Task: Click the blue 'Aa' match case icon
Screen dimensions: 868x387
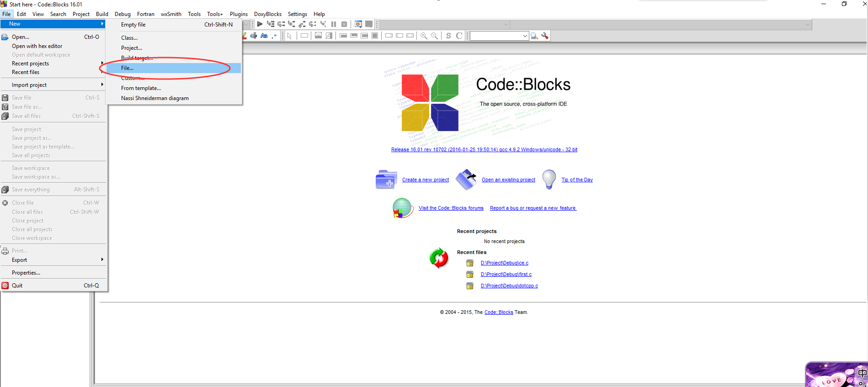Action: click(x=264, y=36)
